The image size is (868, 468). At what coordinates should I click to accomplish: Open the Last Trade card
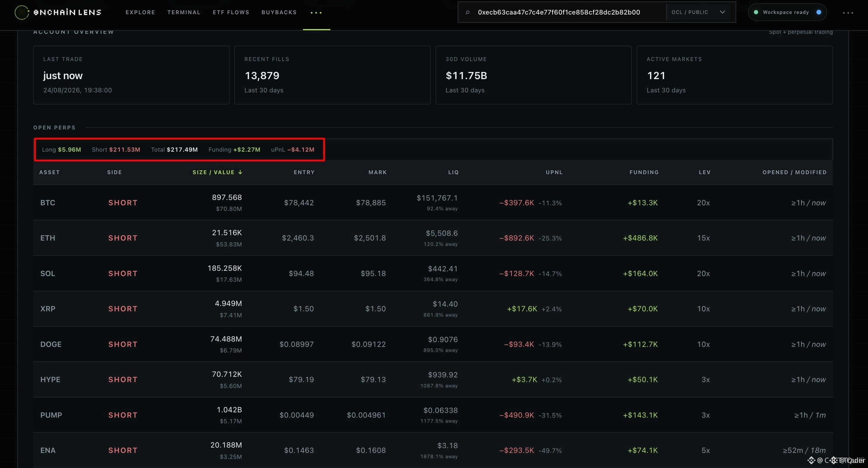point(131,75)
